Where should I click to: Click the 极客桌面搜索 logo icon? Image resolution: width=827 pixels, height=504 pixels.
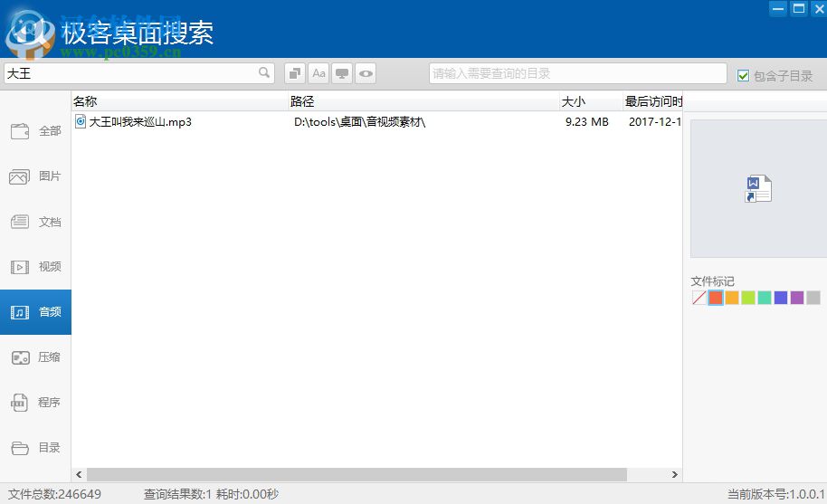click(x=29, y=34)
